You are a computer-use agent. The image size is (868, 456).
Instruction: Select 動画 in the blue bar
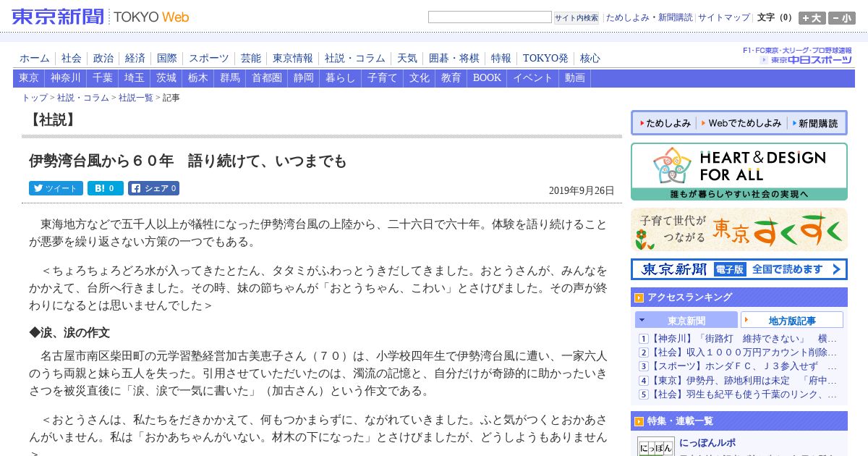tap(575, 78)
